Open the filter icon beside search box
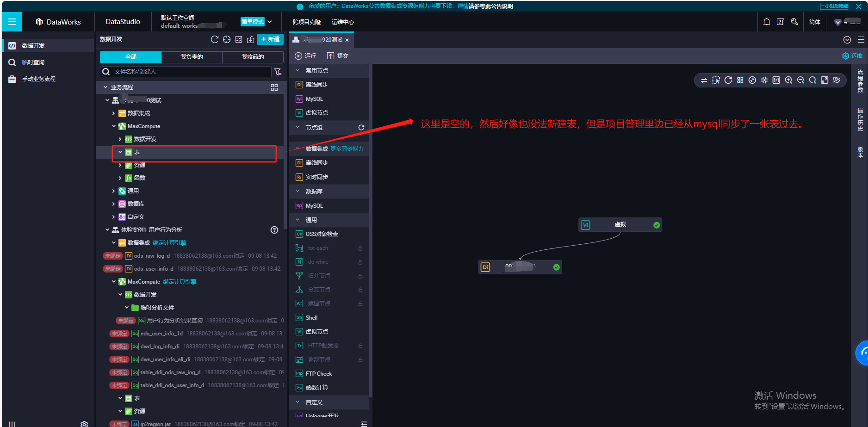The height and width of the screenshot is (427, 868). (x=278, y=72)
